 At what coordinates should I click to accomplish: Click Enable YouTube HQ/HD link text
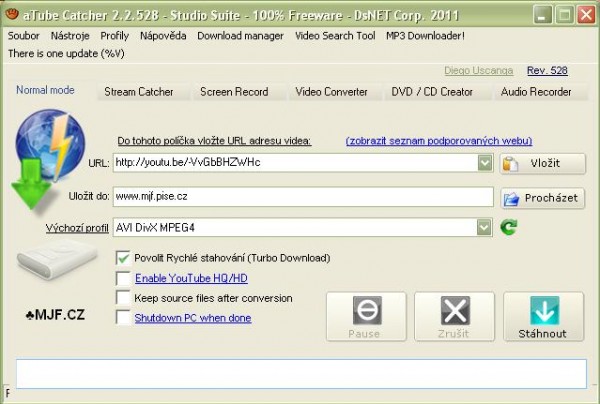pyautogui.click(x=191, y=278)
